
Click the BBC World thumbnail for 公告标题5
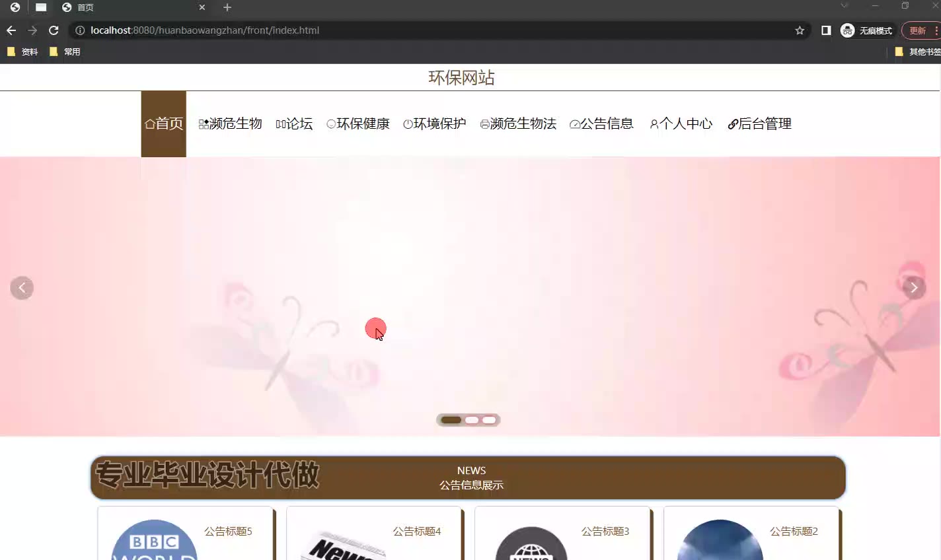point(154,540)
